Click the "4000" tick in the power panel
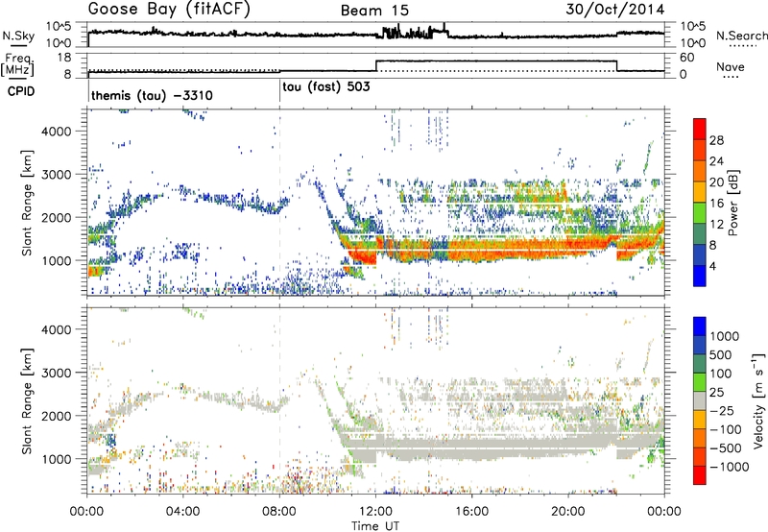Viewport: 768px width, 532px height. pyautogui.click(x=57, y=132)
